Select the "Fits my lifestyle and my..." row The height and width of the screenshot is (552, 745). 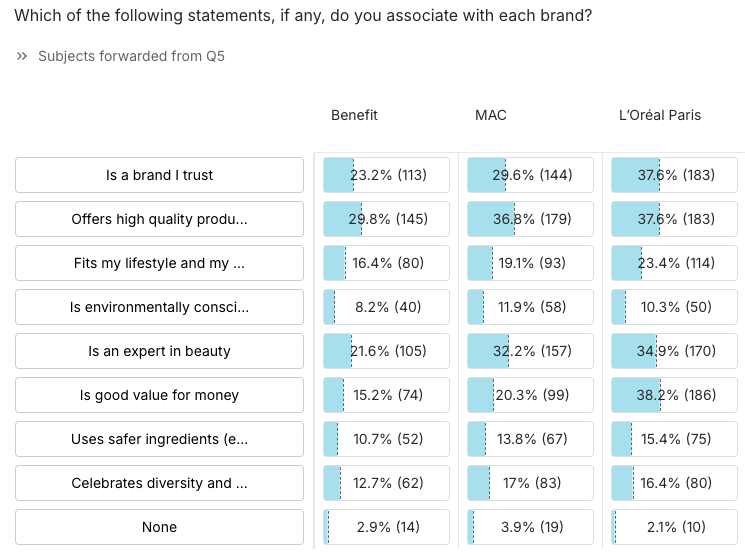click(x=160, y=263)
